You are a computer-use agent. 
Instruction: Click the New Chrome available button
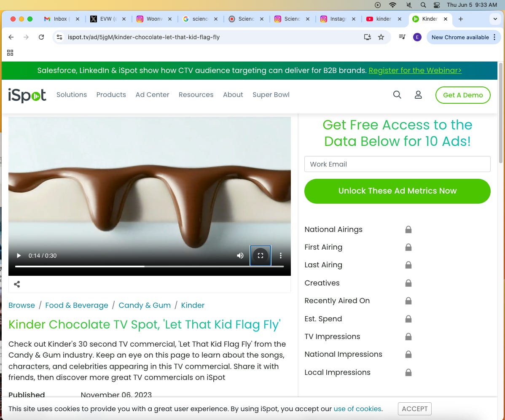pyautogui.click(x=463, y=37)
